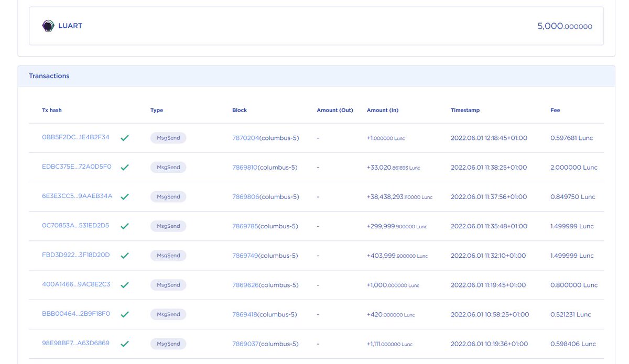Click success checkmark for tx 400A1466...9AC8E2C3
The image size is (629, 364).
click(x=125, y=285)
